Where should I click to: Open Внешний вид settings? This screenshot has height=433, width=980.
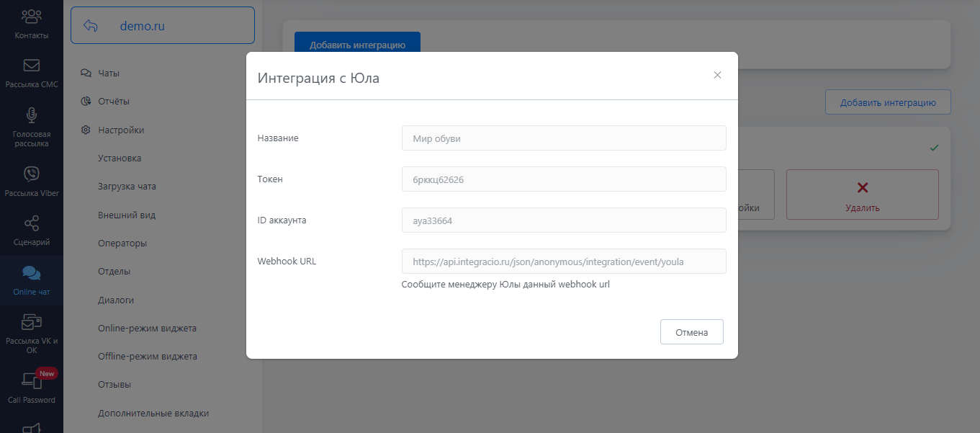point(127,215)
